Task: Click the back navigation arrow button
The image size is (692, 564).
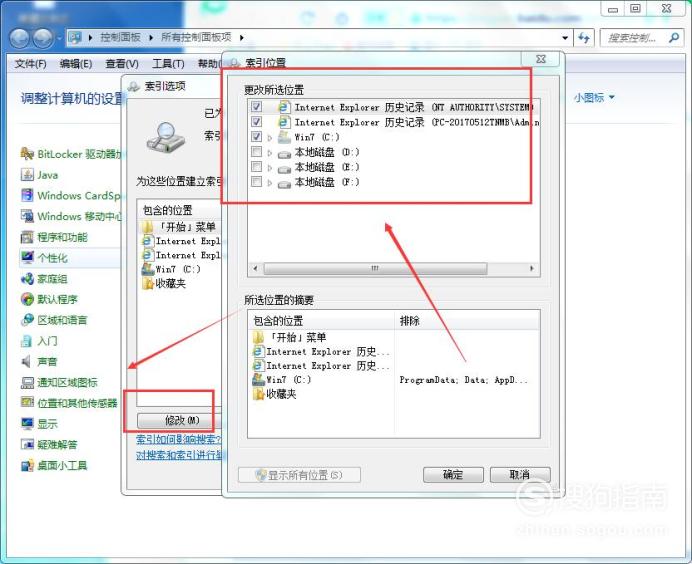Action: [19, 38]
